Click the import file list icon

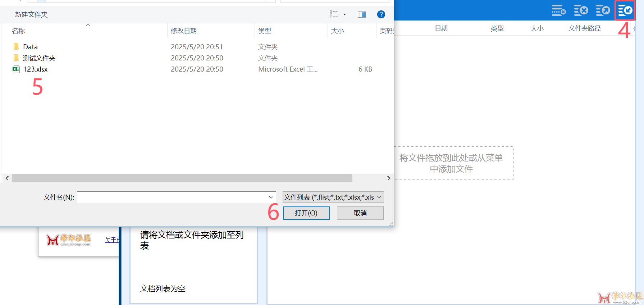625,10
